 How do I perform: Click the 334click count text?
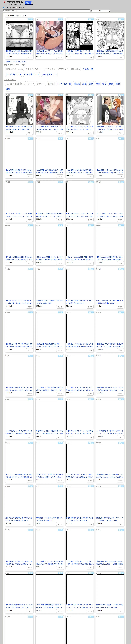pyautogui.click(x=100, y=349)
